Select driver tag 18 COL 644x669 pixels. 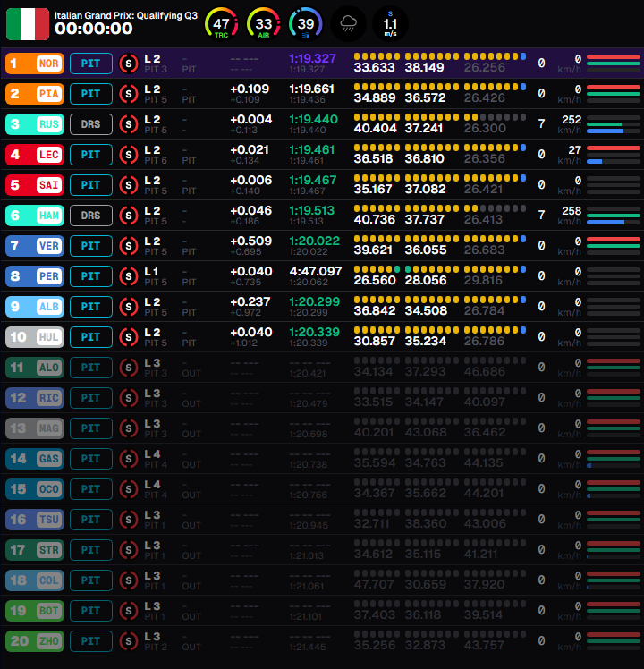(x=35, y=580)
